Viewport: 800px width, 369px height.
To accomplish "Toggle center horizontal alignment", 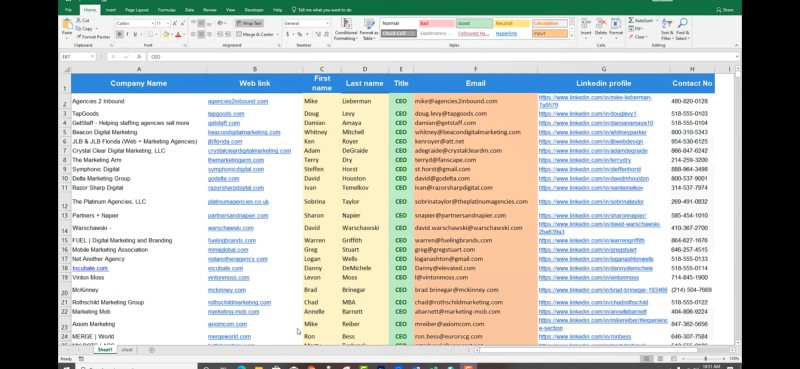I will [x=202, y=34].
